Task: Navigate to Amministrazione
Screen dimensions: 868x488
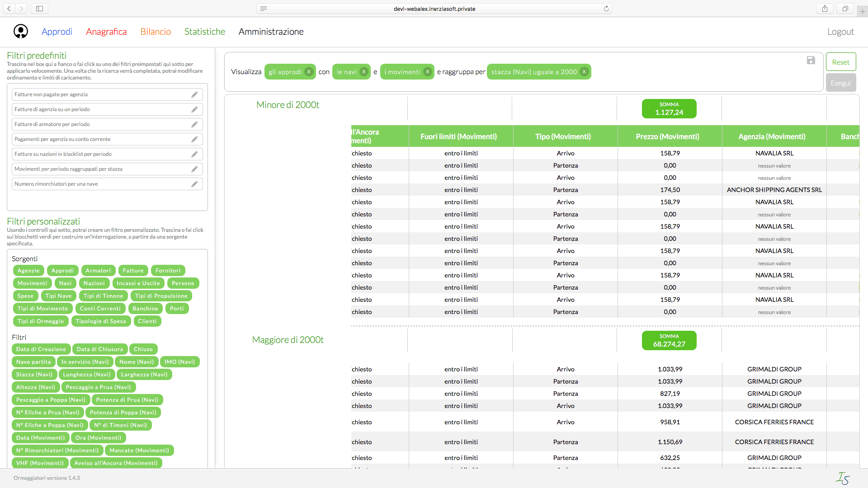Action: 271,32
